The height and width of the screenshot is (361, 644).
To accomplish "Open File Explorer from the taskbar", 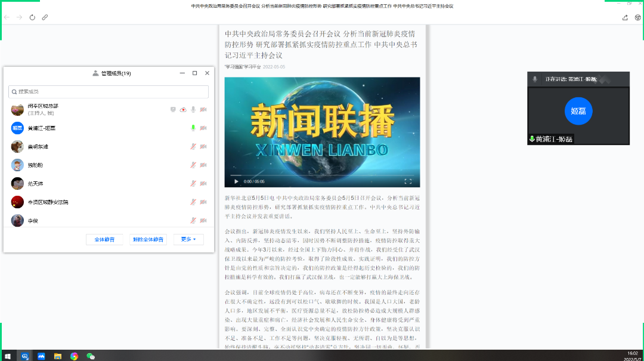I will point(57,356).
